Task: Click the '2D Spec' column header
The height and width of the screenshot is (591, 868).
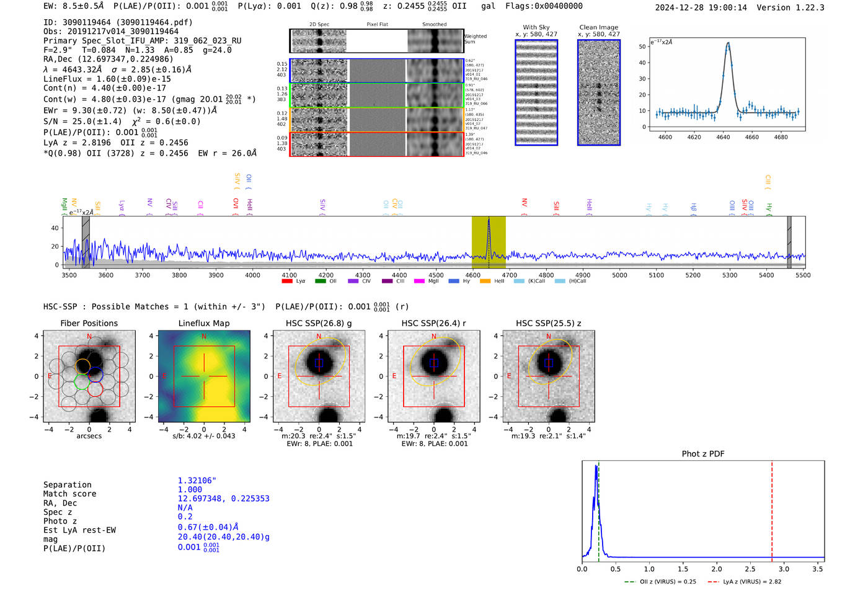Action: tap(319, 24)
